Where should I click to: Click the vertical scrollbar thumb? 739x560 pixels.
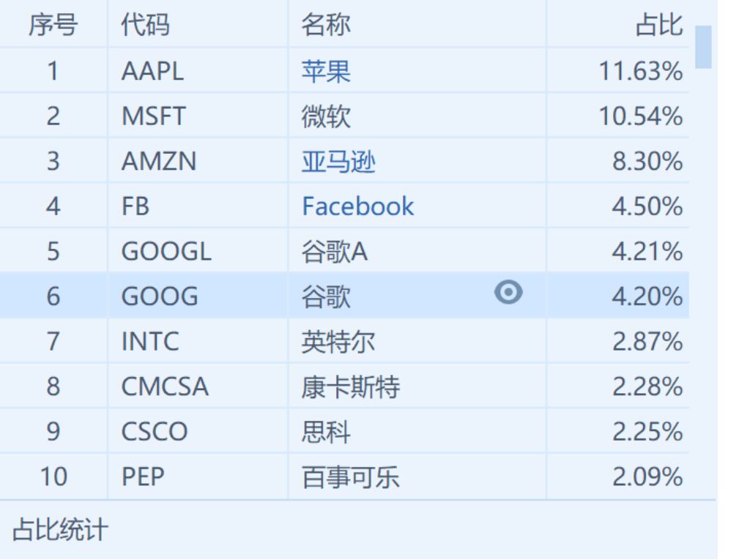coord(703,47)
